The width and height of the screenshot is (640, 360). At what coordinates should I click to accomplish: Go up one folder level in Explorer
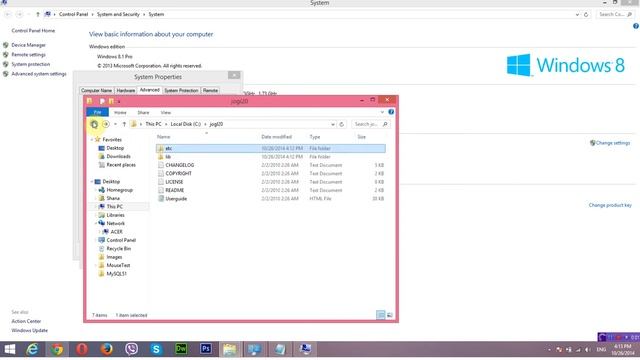124,124
